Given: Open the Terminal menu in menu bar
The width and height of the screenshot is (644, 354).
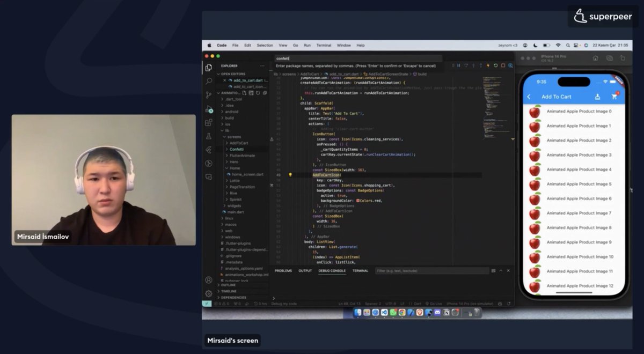Looking at the screenshot, I should tap(324, 45).
